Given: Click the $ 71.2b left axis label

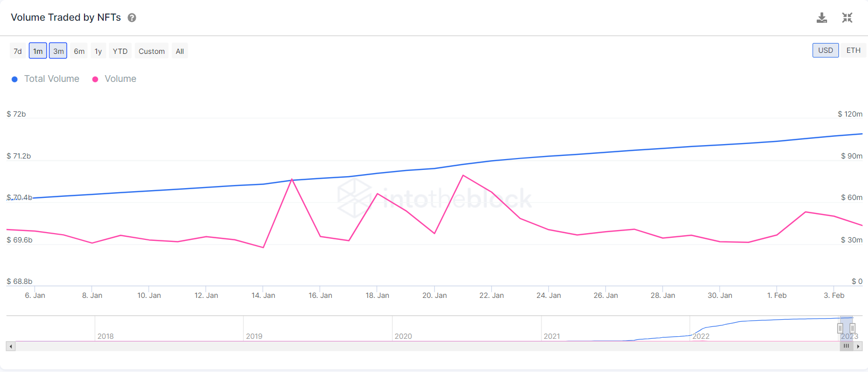Looking at the screenshot, I should tap(19, 156).
